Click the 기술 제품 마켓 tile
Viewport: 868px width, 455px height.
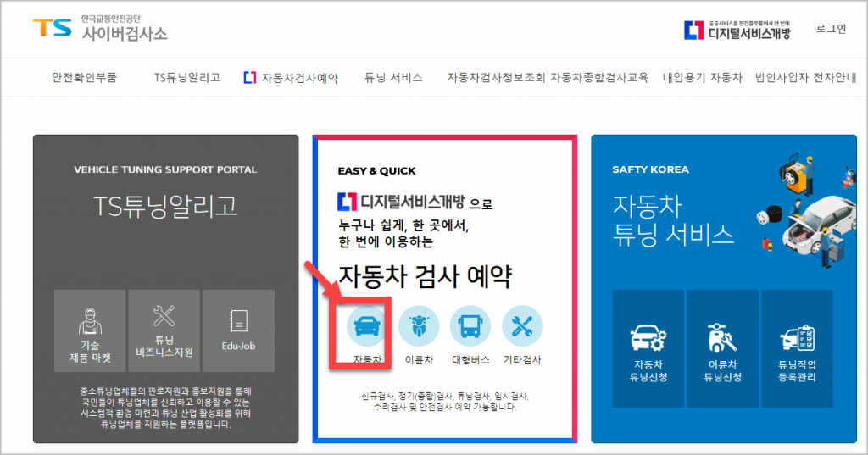[x=90, y=330]
